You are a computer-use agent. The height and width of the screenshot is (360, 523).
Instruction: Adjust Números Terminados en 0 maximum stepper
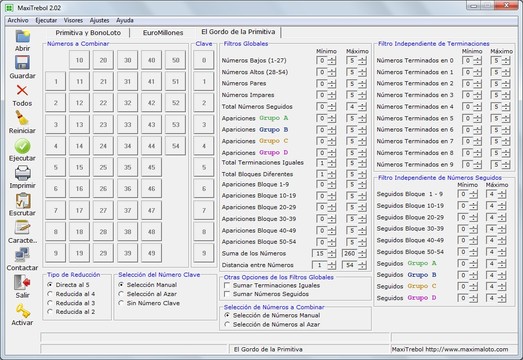point(505,61)
